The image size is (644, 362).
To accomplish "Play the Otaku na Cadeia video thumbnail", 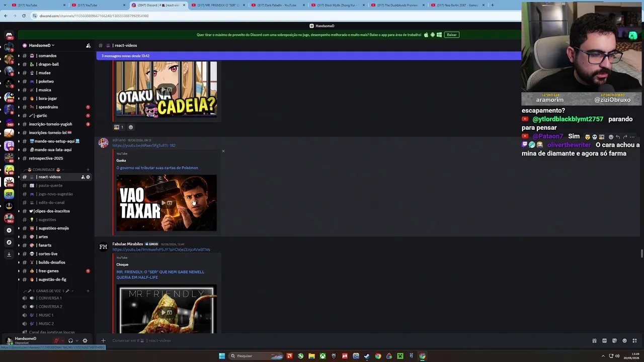I will pyautogui.click(x=167, y=89).
